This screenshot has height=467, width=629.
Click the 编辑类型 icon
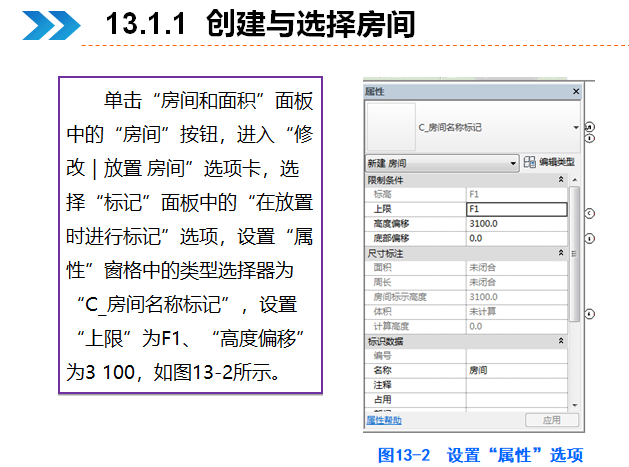pyautogui.click(x=530, y=162)
